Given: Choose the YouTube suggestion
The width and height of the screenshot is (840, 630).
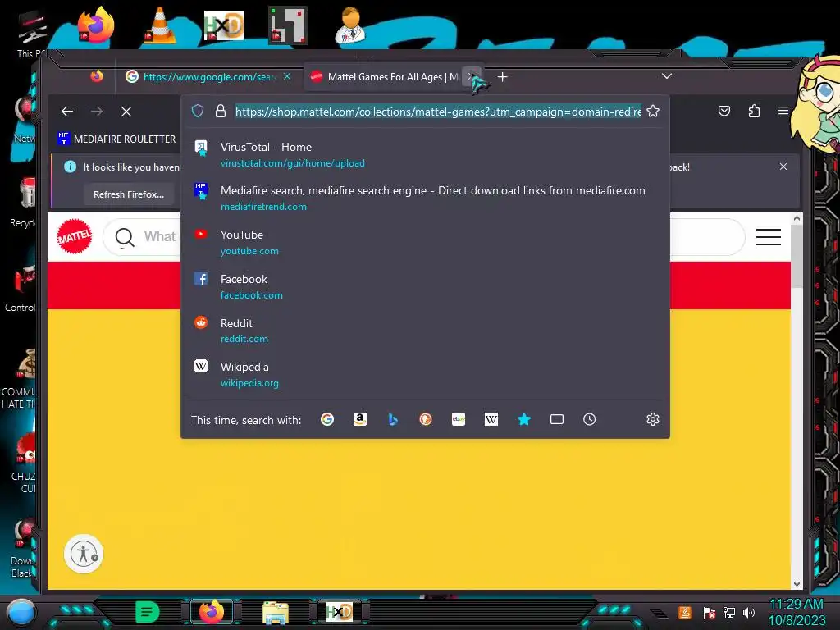Looking at the screenshot, I should pos(426,242).
